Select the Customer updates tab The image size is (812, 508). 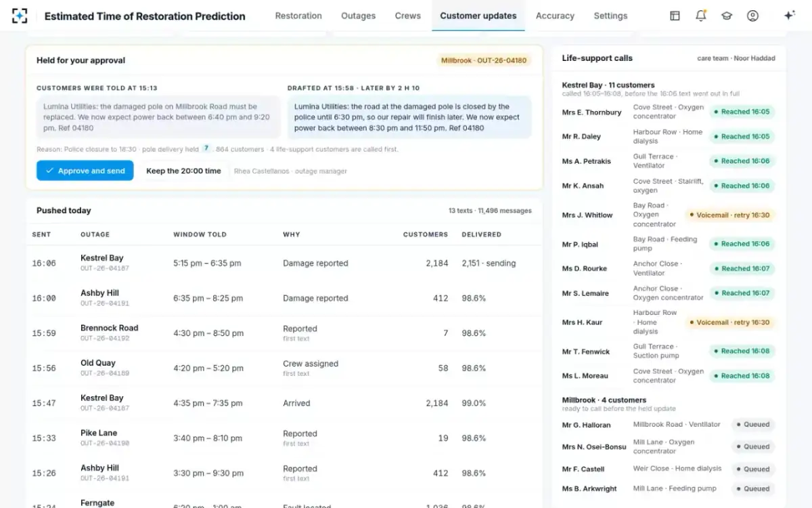tap(478, 16)
